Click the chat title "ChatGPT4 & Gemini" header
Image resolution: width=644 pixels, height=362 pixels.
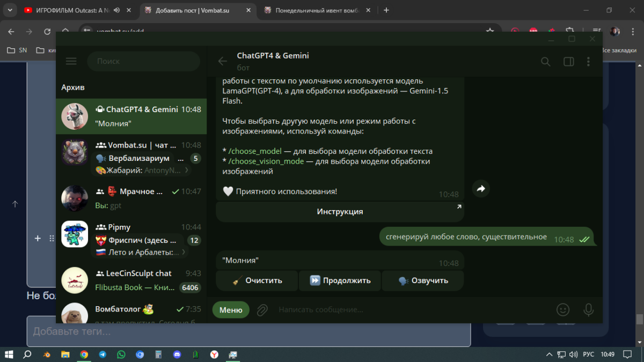(x=273, y=56)
